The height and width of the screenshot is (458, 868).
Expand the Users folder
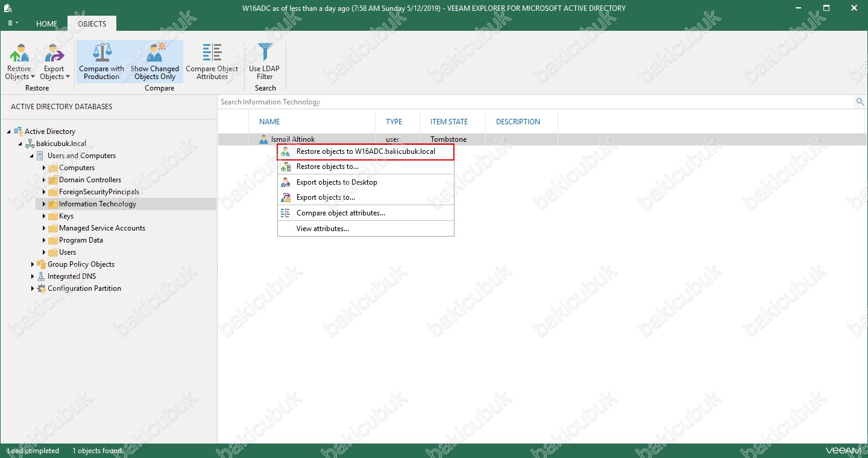point(44,252)
